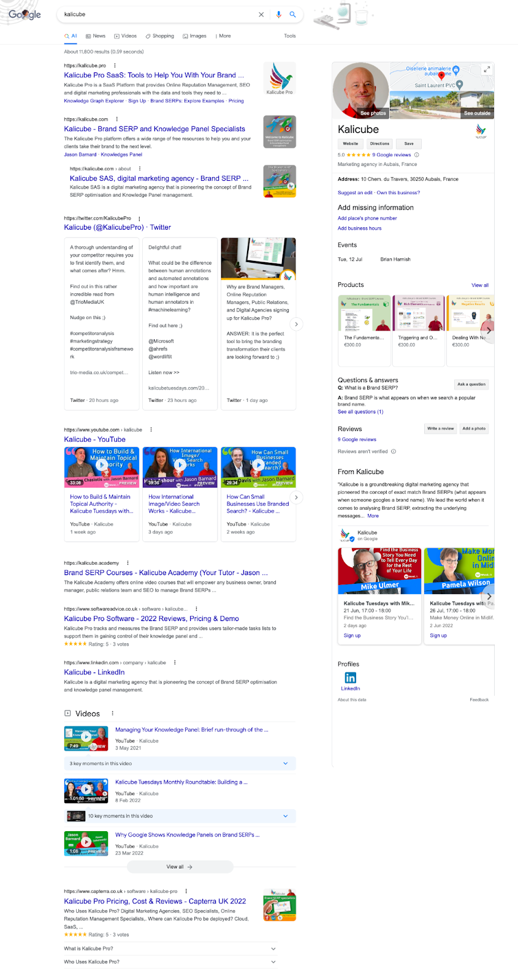Click Add business hours link

pyautogui.click(x=359, y=228)
